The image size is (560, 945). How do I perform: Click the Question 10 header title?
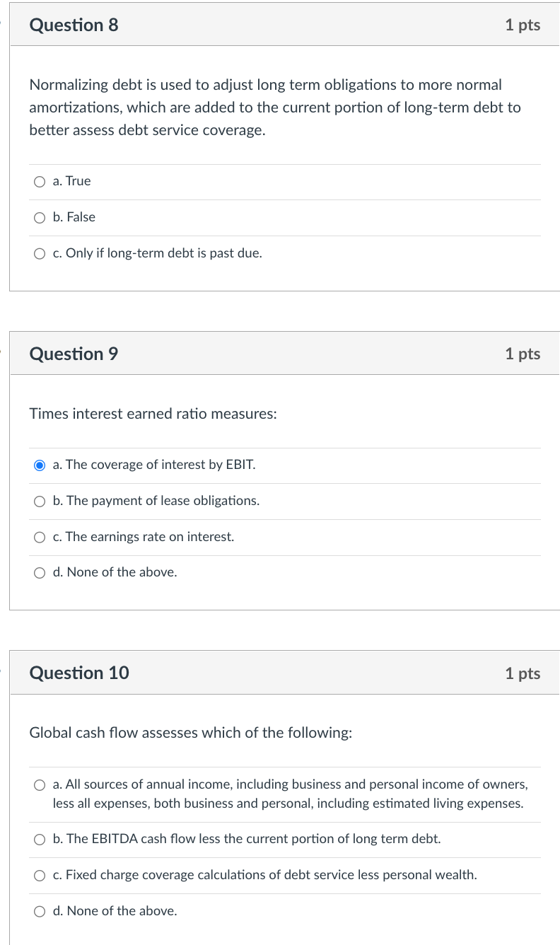coord(79,673)
